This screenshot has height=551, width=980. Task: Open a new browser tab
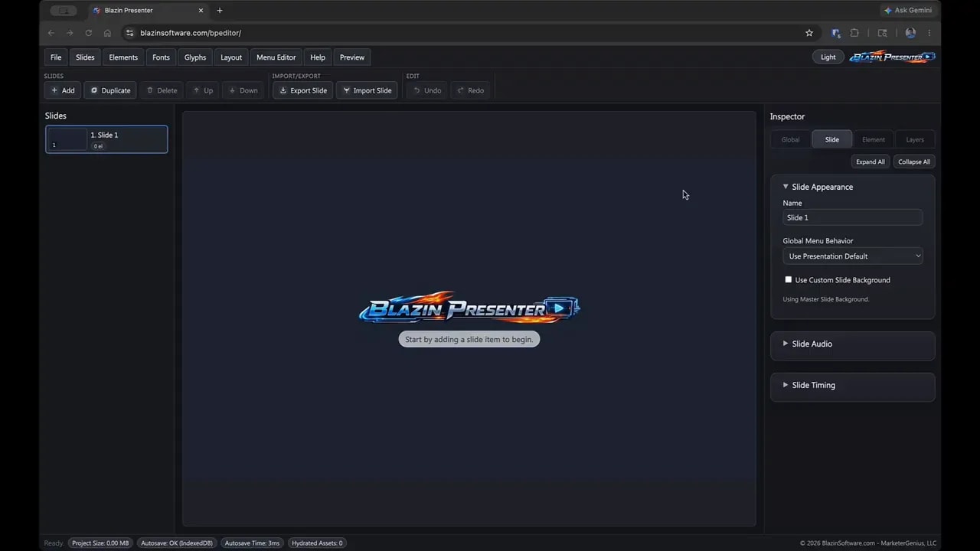coord(220,11)
